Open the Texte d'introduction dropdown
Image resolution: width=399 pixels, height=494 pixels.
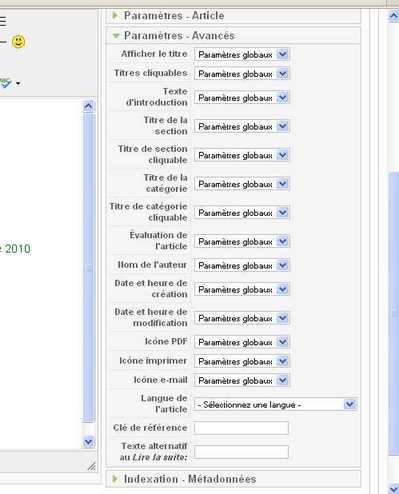(x=242, y=98)
